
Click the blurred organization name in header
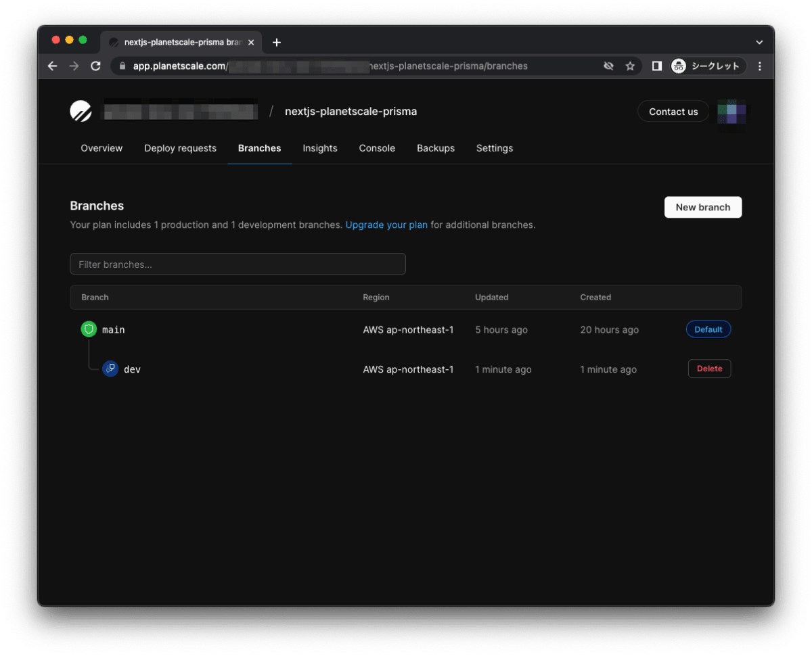coord(180,111)
